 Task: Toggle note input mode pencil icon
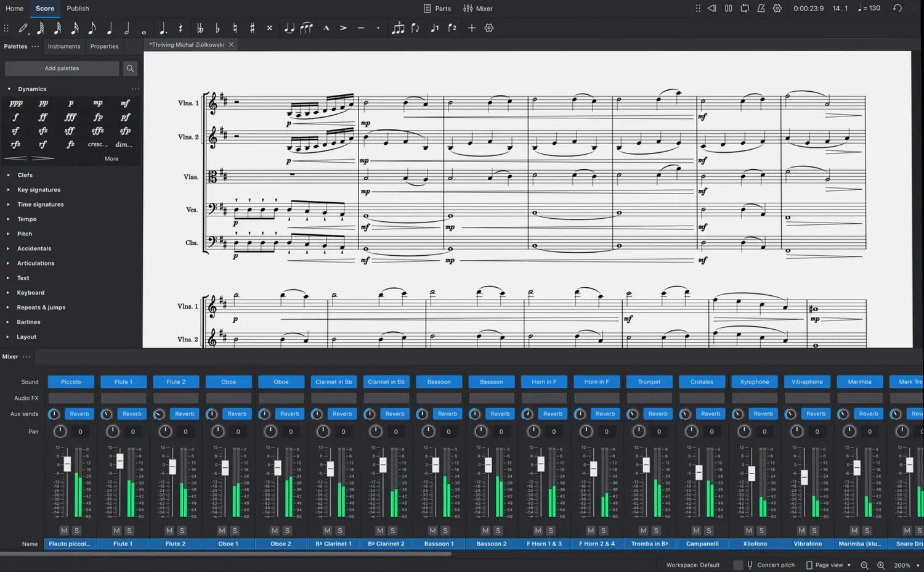point(23,28)
